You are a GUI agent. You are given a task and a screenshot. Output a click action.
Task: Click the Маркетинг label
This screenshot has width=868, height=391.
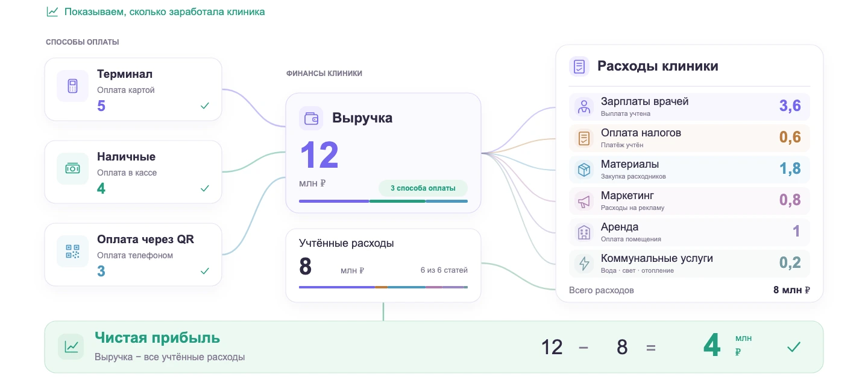[627, 195]
